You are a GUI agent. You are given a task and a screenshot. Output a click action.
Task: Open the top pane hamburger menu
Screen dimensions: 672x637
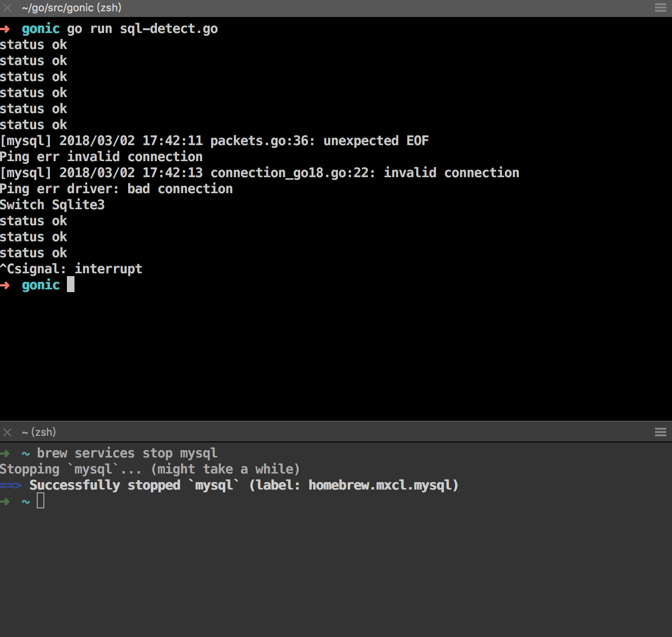(x=660, y=8)
